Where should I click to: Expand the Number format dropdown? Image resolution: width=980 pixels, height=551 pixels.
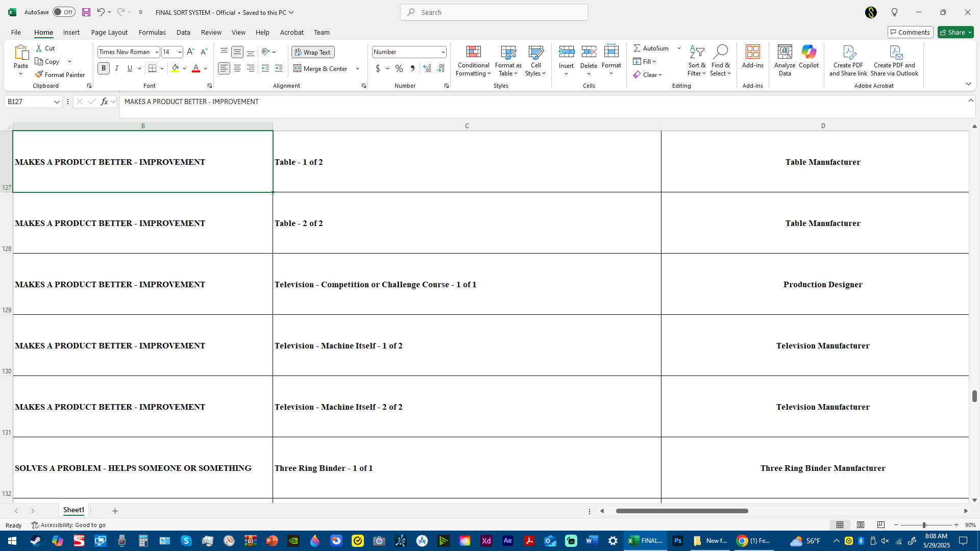[x=443, y=52]
